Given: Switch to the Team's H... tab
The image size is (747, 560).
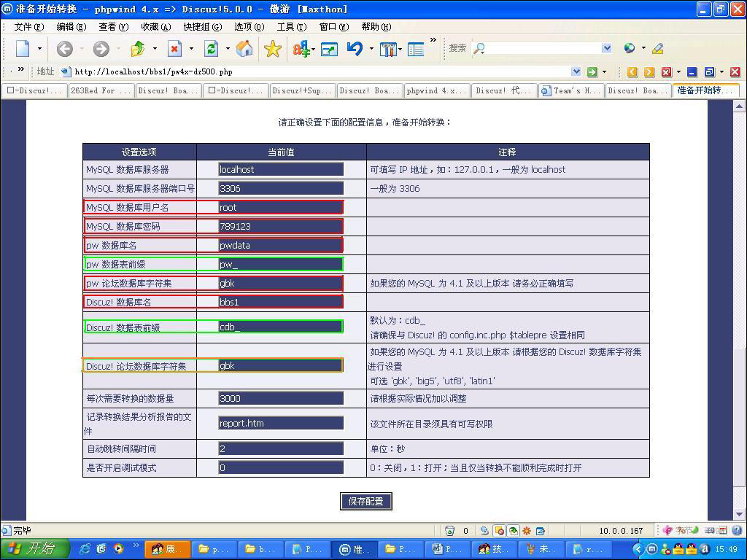Looking at the screenshot, I should click(572, 90).
